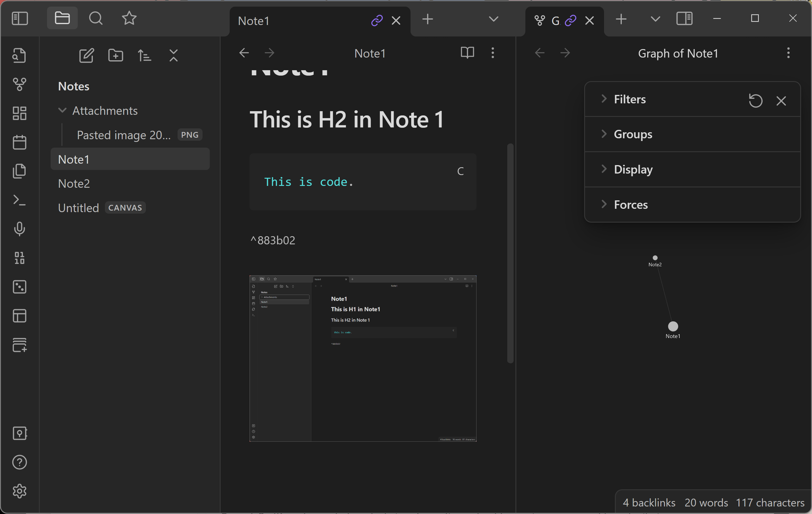Click the reading mode toggle in Note1
This screenshot has height=514, width=812.
click(467, 53)
